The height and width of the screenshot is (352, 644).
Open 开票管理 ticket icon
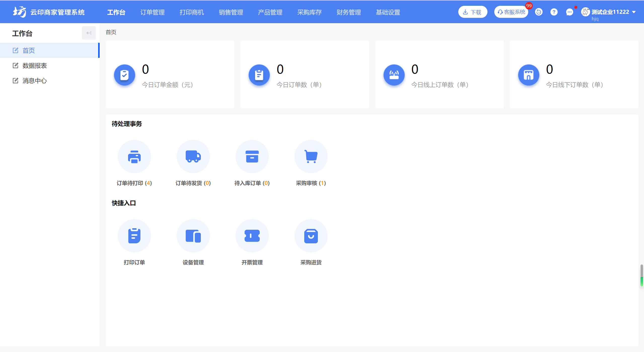click(x=252, y=236)
